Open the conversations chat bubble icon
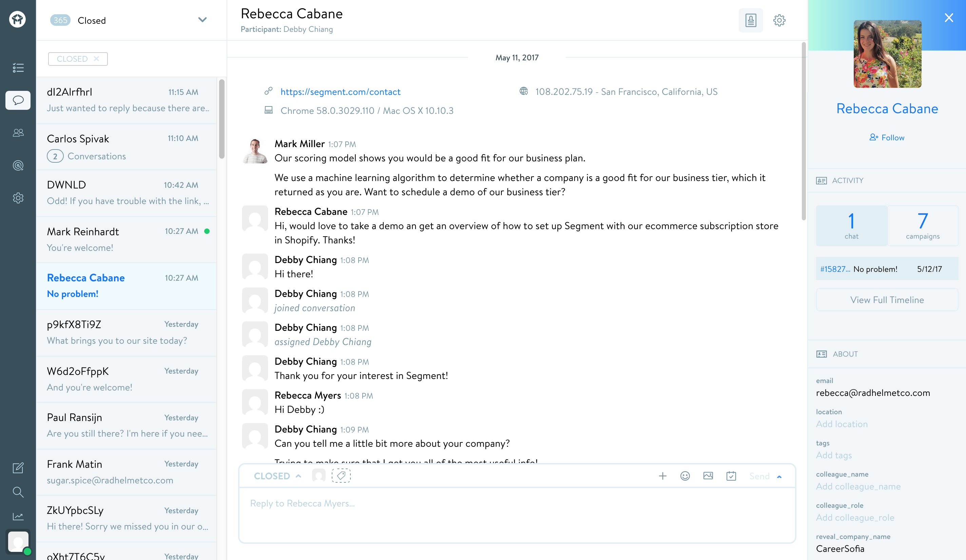Viewport: 966px width, 560px height. [x=18, y=100]
